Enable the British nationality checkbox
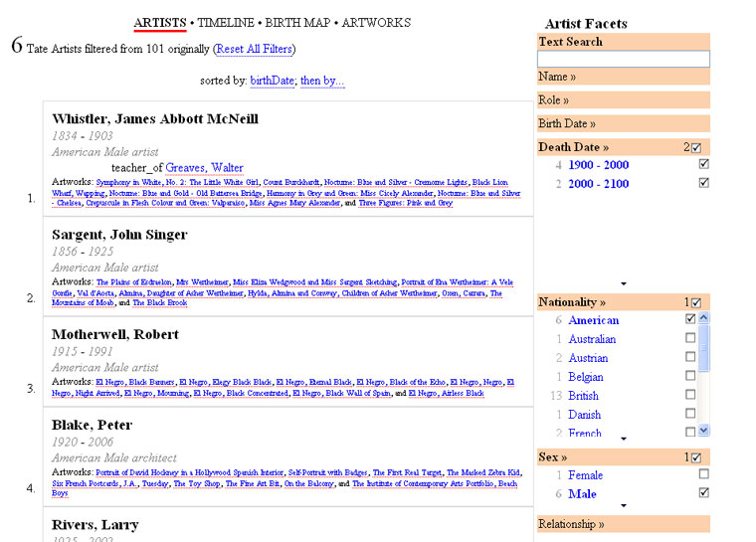756x542 pixels. [x=690, y=395]
